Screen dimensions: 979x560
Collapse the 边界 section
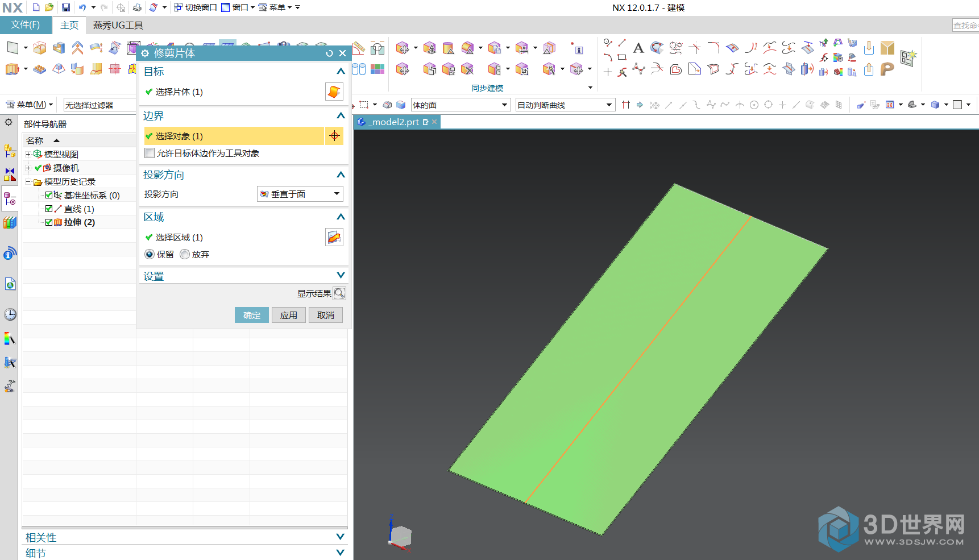tap(341, 116)
